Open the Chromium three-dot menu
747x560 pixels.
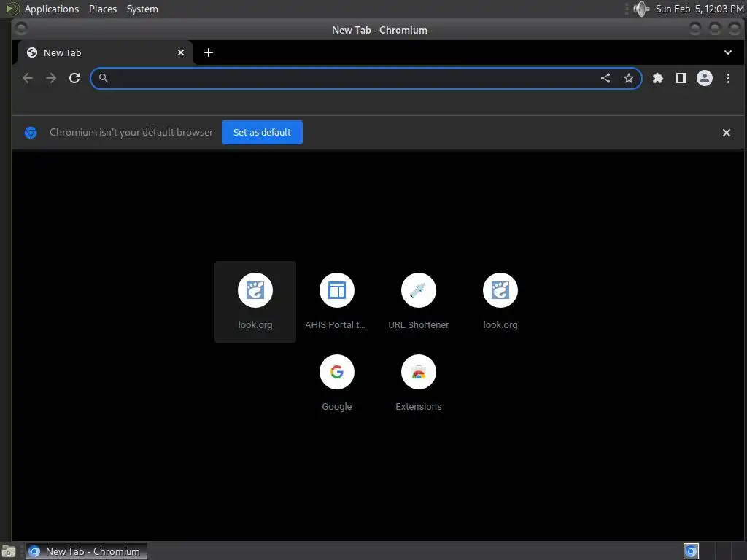tap(728, 78)
